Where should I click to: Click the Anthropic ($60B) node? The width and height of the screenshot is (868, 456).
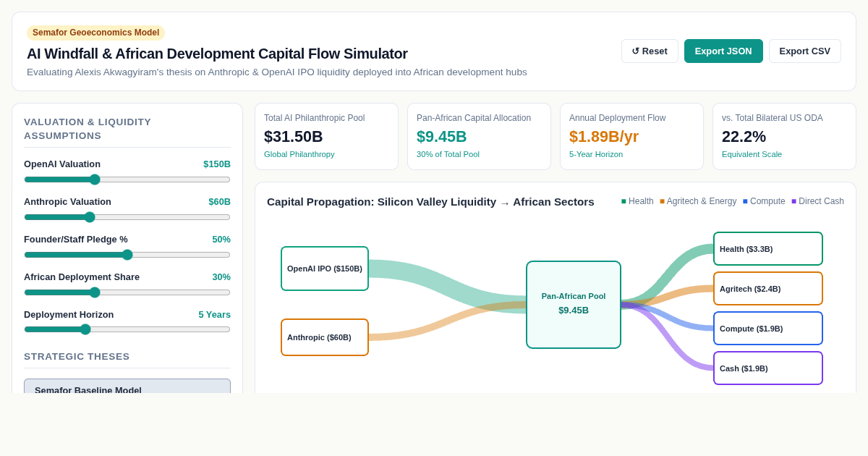point(325,337)
